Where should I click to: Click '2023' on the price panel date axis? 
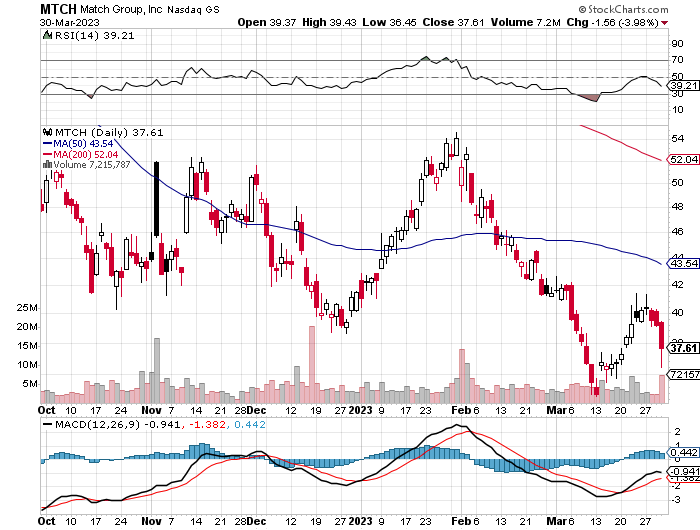point(360,410)
